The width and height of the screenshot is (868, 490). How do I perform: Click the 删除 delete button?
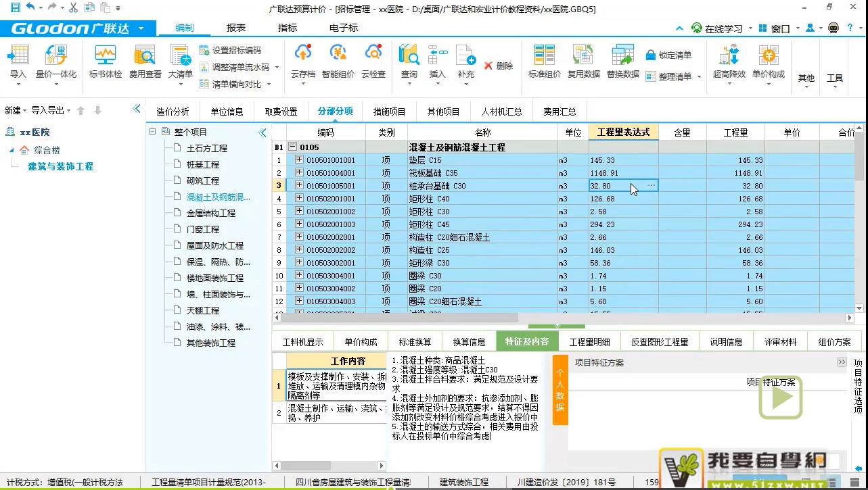tap(498, 66)
